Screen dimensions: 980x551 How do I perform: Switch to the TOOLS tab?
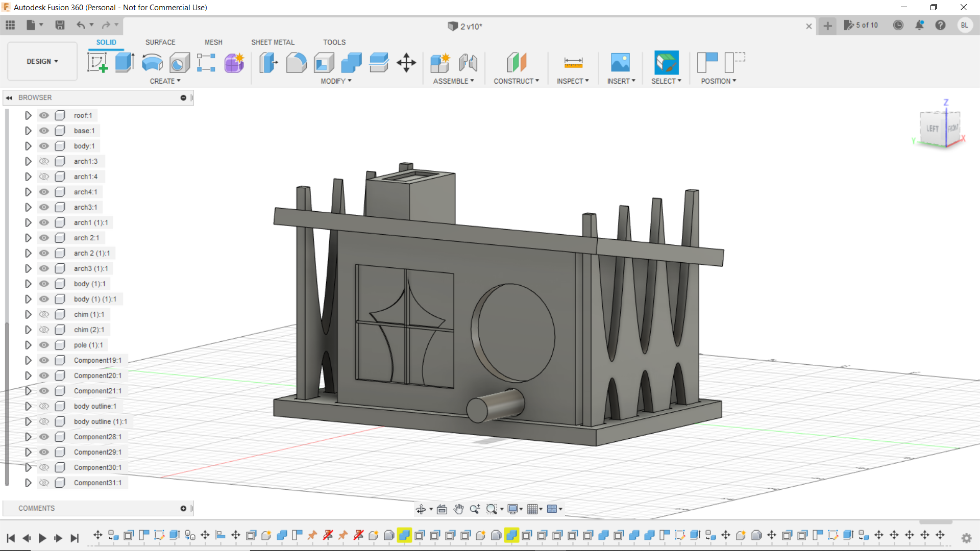click(x=334, y=42)
